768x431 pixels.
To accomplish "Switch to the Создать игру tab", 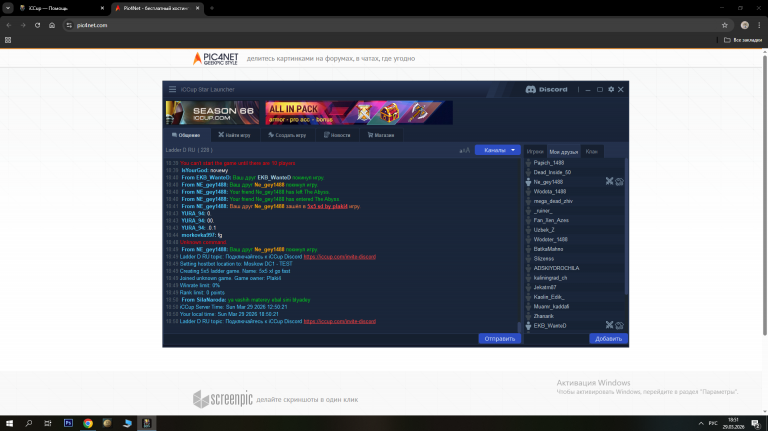I will point(287,135).
